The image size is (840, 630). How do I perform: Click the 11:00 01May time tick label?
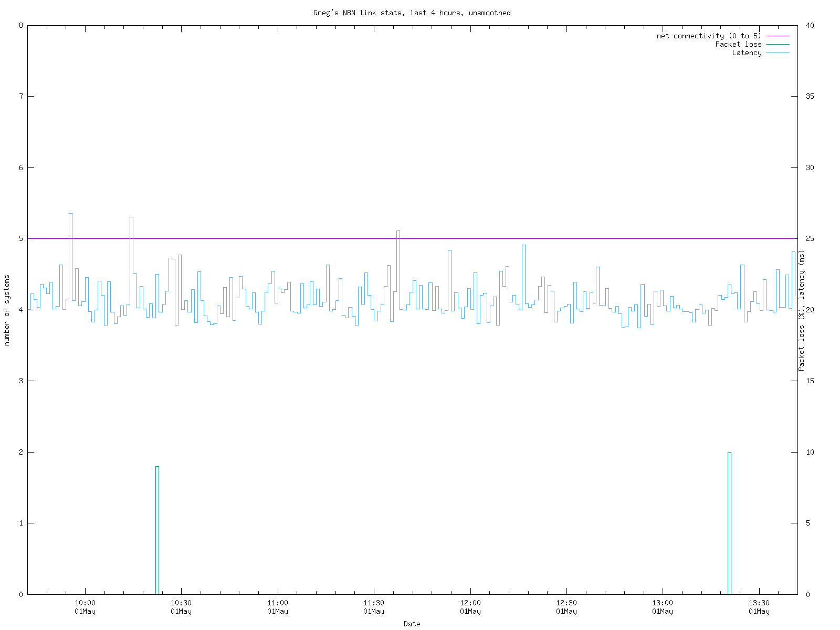pos(277,607)
